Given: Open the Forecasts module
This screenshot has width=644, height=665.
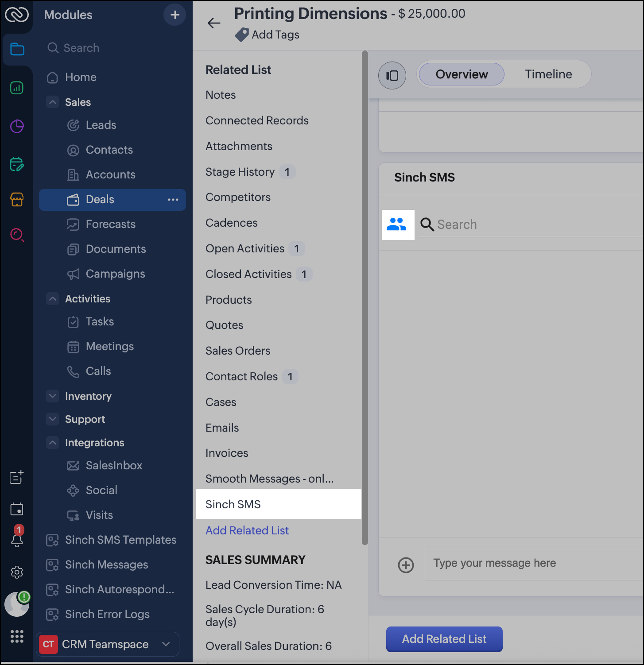Looking at the screenshot, I should pyautogui.click(x=111, y=224).
